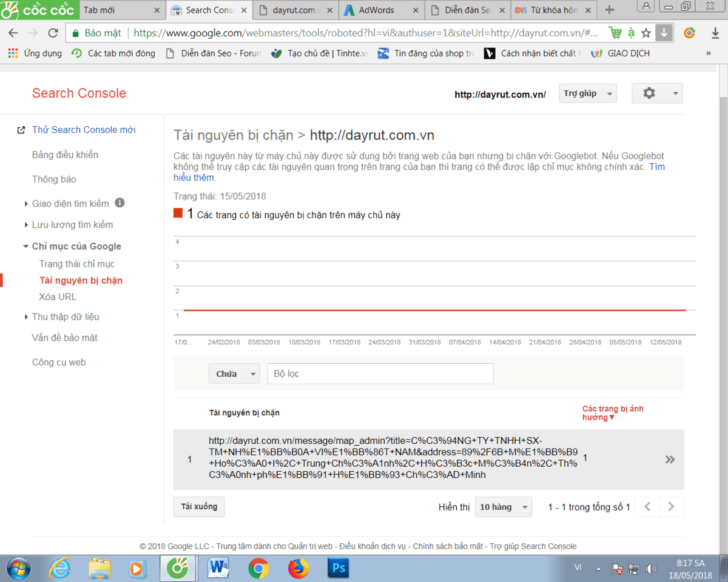Open Thử Search Console mới link
This screenshot has height=582, width=728.
[84, 130]
